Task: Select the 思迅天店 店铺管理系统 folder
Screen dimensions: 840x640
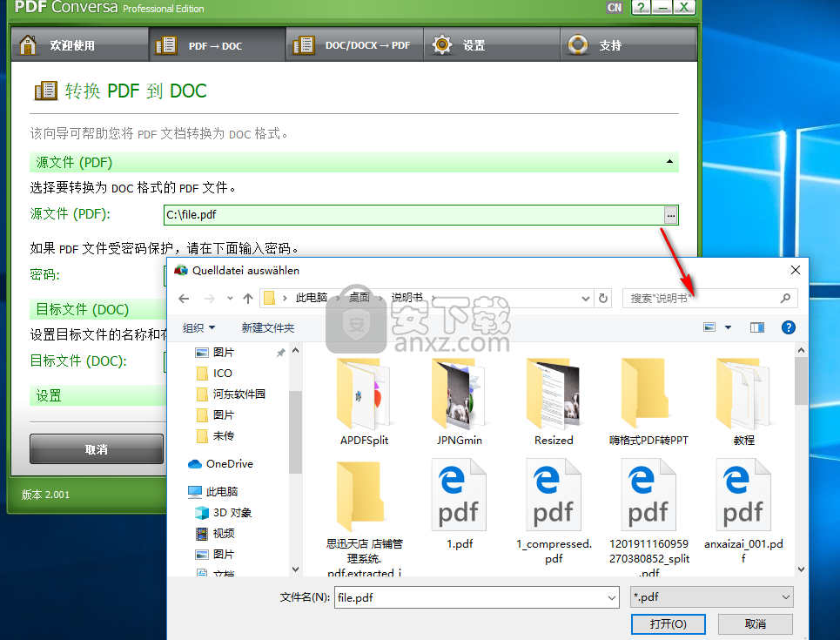Action: point(364,516)
